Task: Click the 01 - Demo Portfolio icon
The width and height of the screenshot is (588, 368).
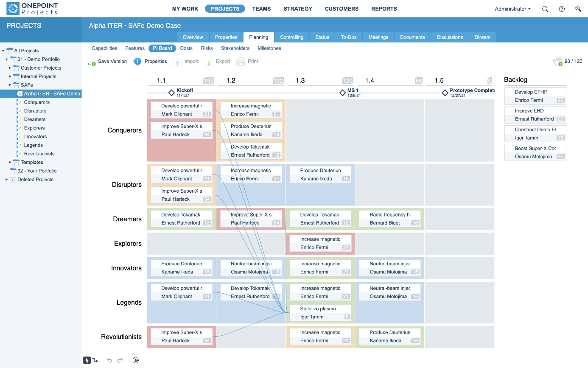Action: pos(13,59)
